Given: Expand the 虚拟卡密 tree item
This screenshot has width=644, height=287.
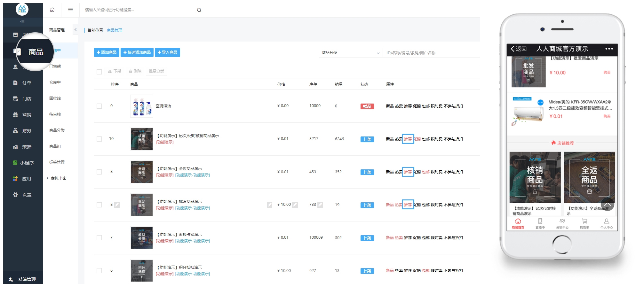Looking at the screenshot, I should (48, 178).
